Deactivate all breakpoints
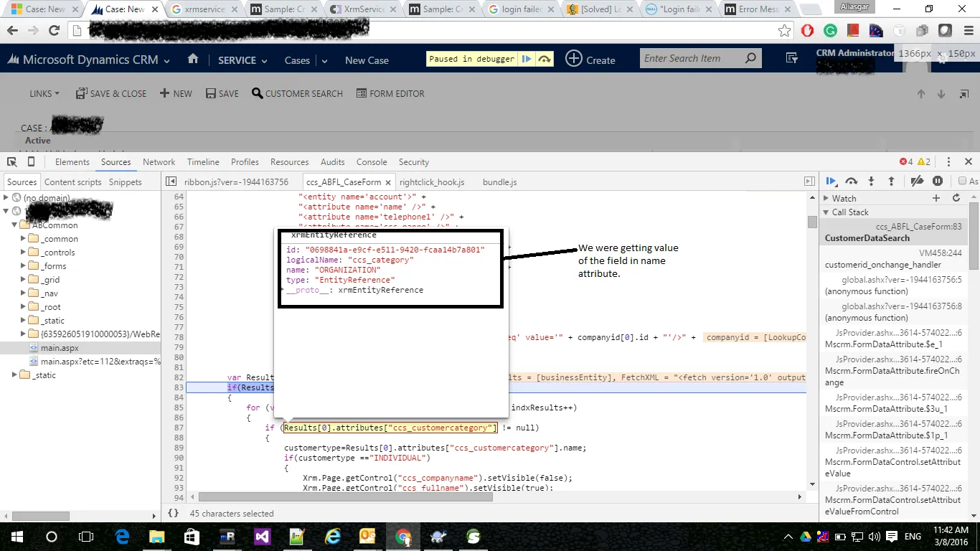The width and height of the screenshot is (980, 551). [x=917, y=182]
